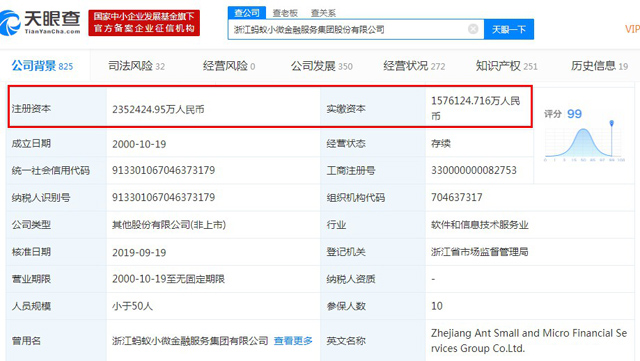Open the 知识产权 251 tab
Viewport: 640px width, 361px height.
tap(507, 66)
